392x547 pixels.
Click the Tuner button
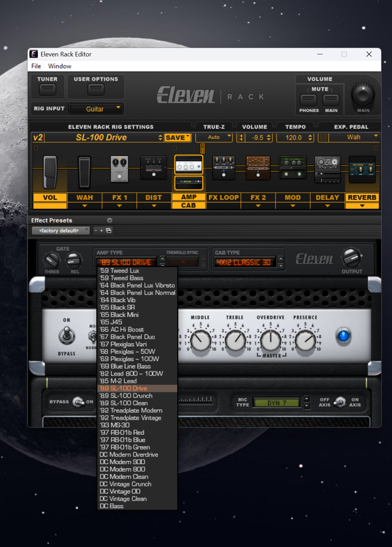[47, 90]
